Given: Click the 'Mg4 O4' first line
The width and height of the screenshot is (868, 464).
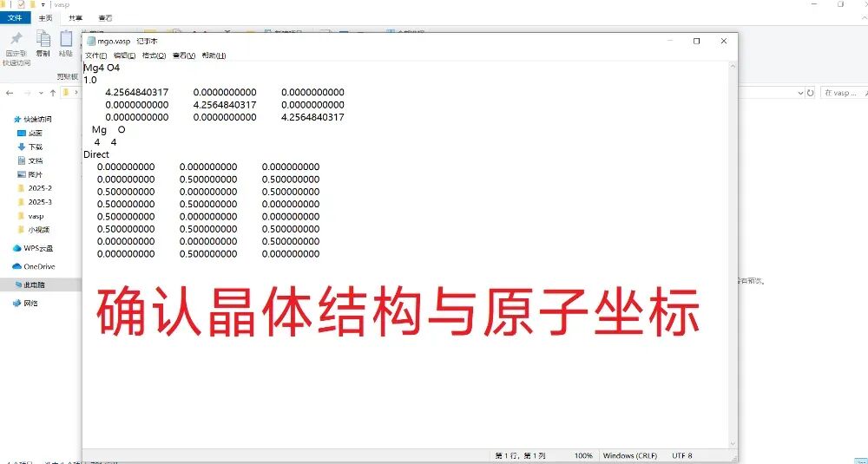Looking at the screenshot, I should pyautogui.click(x=102, y=68).
